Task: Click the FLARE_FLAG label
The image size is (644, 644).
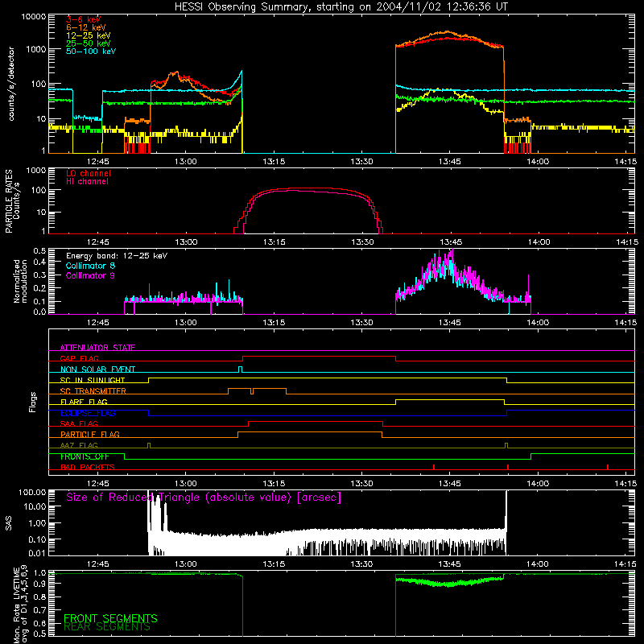Action: pyautogui.click(x=84, y=402)
